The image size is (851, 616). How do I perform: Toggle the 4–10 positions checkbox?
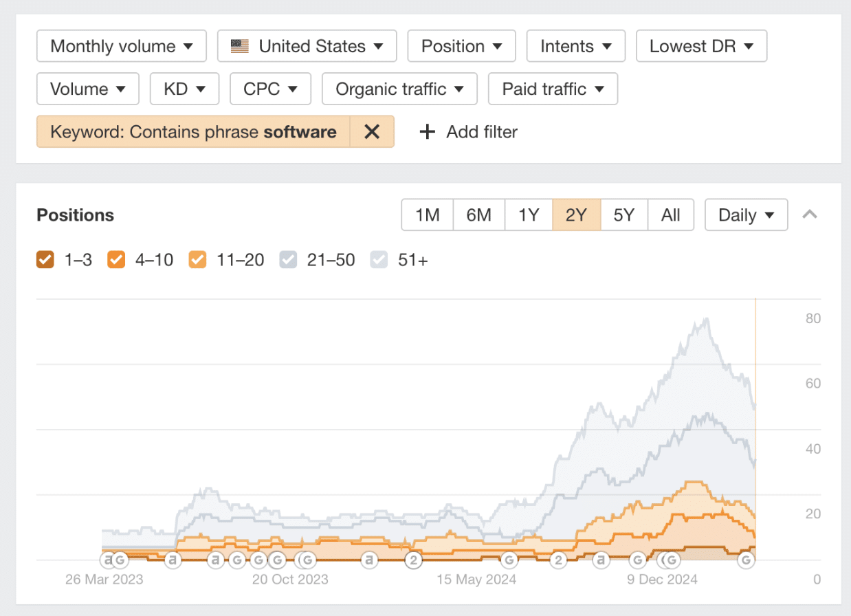[x=116, y=261]
